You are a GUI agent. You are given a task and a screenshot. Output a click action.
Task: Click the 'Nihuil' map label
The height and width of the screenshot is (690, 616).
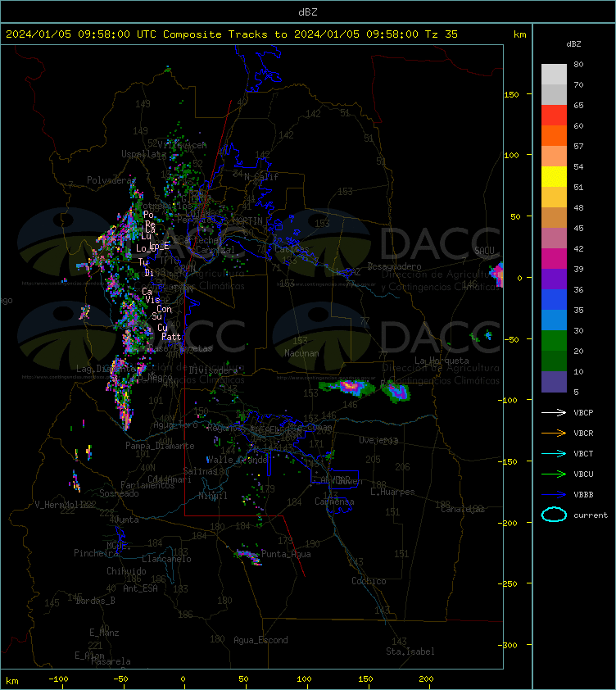pyautogui.click(x=213, y=496)
